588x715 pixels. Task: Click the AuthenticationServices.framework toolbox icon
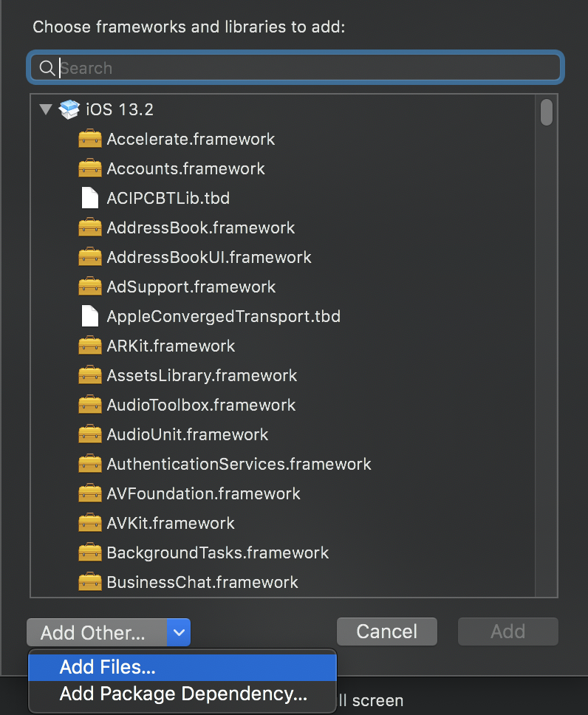tap(90, 464)
